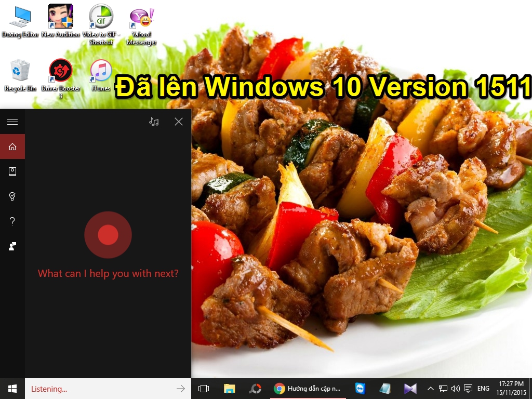
Task: Select the Driver Booster 3 desktop icon
Action: coord(61,79)
